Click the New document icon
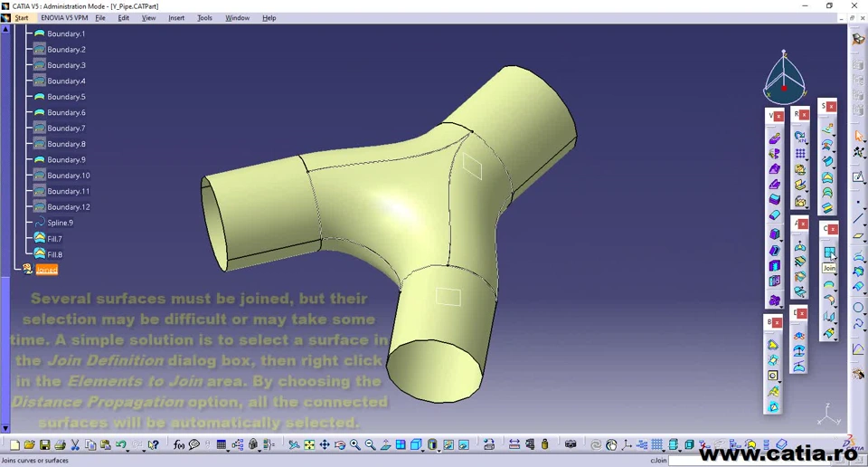Screen dimensions: 868x467 point(15,444)
